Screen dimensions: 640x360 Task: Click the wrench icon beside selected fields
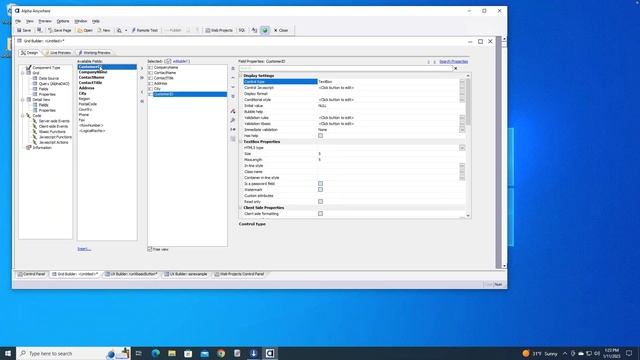click(233, 120)
